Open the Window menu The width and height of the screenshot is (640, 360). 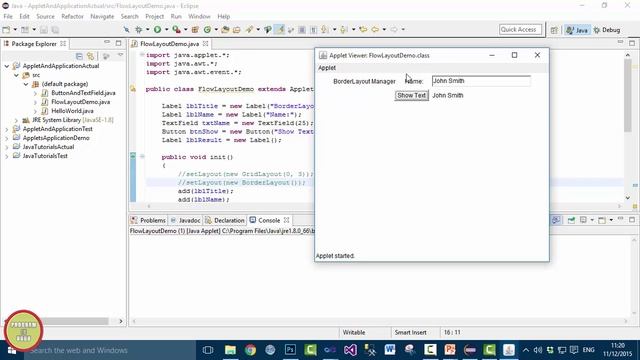coord(199,16)
